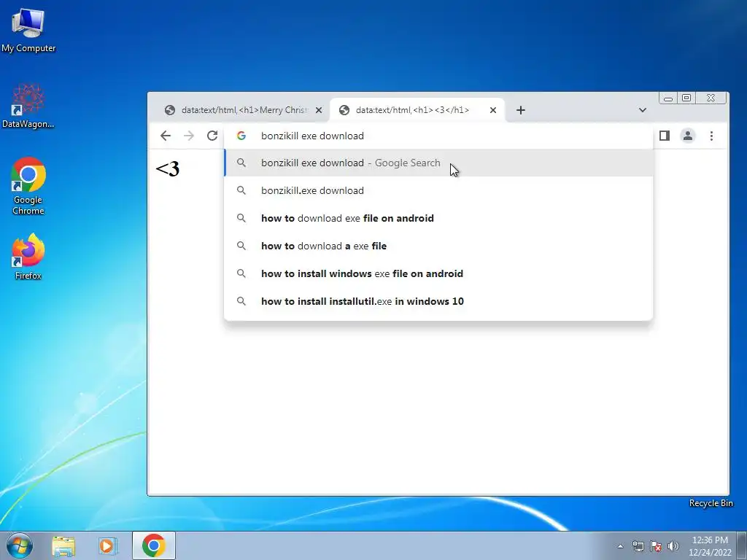Select the Recycle Bin on desktop
Screen dimensions: 747x560
click(711, 503)
